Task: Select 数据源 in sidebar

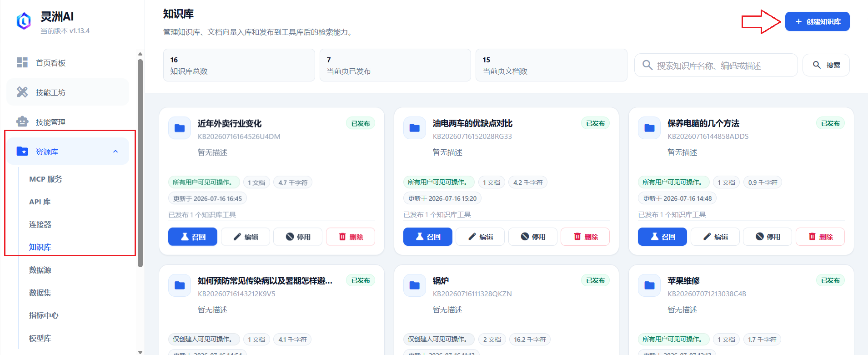Action: (40, 270)
